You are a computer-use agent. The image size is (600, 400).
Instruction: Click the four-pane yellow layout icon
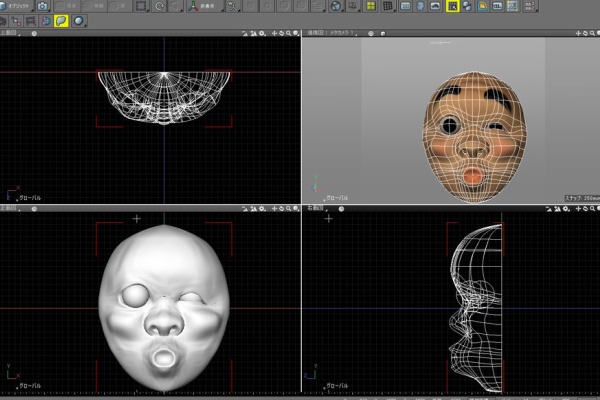370,6
